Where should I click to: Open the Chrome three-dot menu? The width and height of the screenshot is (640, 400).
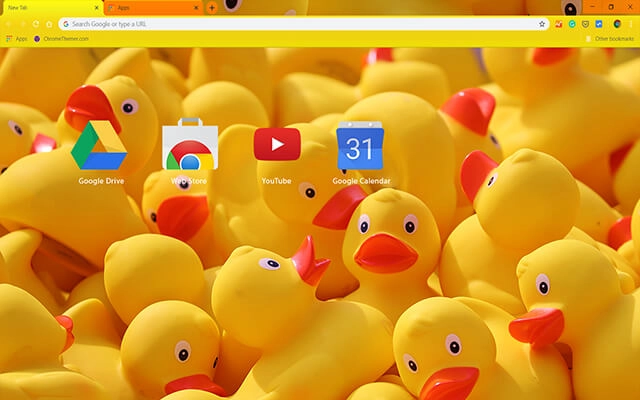pyautogui.click(x=631, y=24)
